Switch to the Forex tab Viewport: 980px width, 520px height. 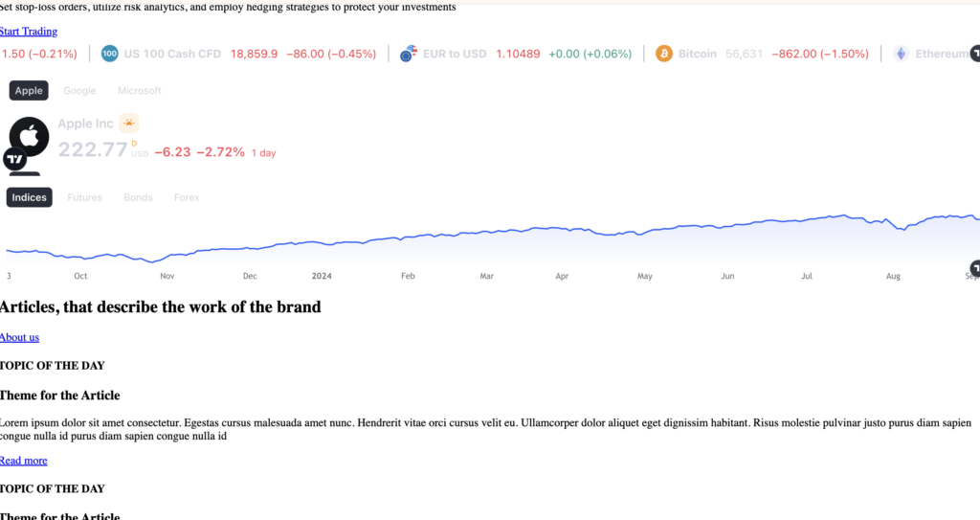187,197
